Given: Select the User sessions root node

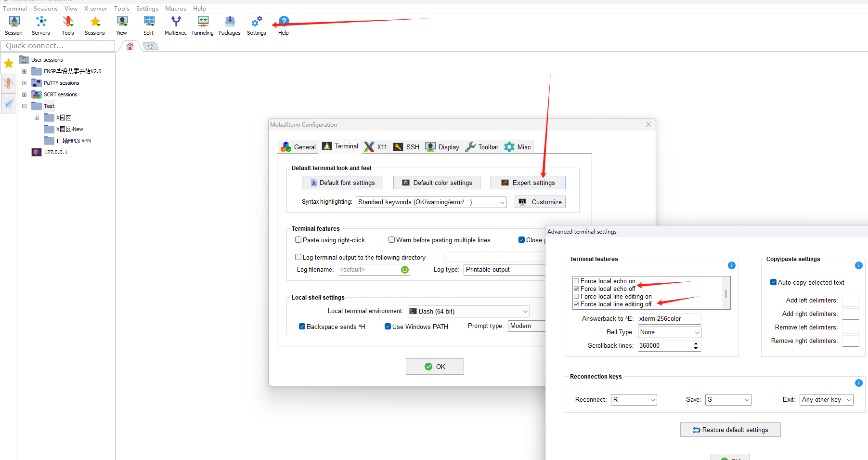Looking at the screenshot, I should (41, 60).
